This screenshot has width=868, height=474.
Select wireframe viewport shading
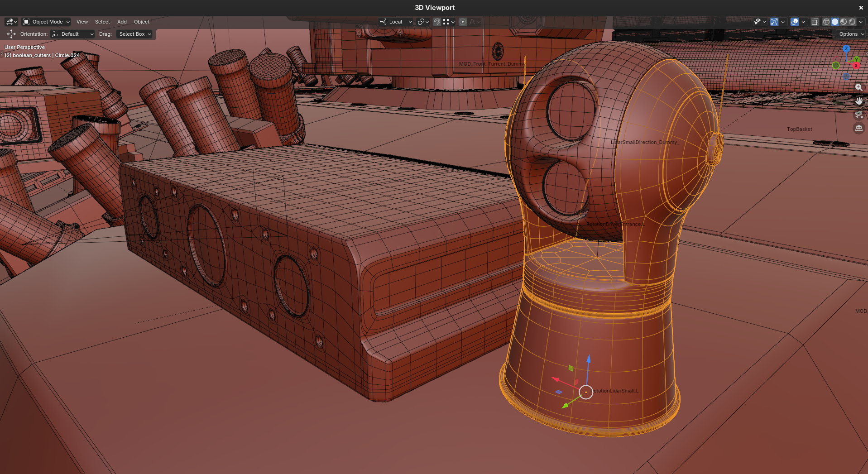826,22
